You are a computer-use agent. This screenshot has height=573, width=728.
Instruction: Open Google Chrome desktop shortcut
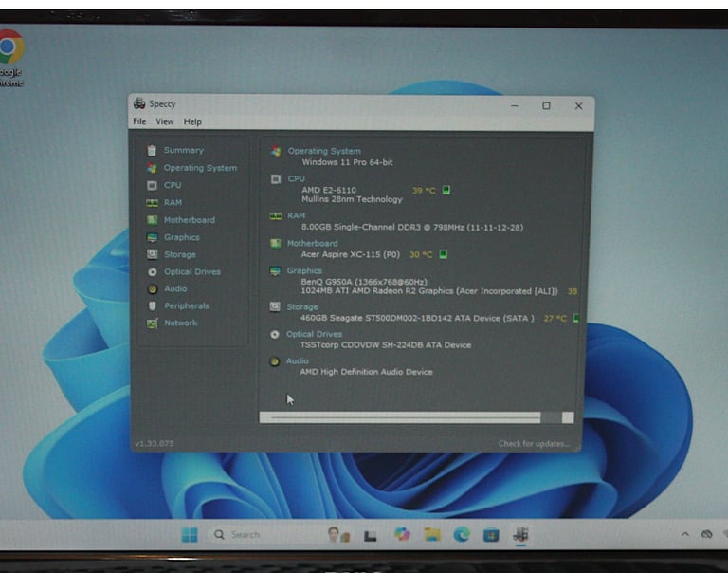[10, 58]
